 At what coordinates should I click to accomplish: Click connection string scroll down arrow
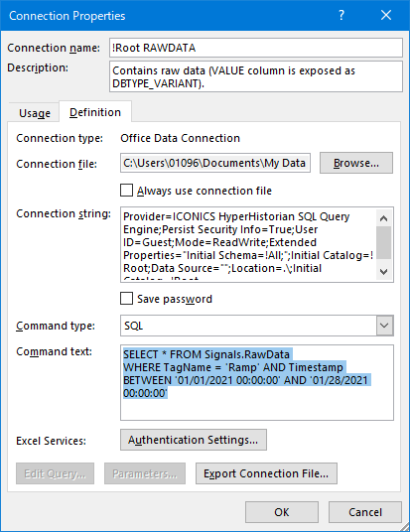click(384, 271)
